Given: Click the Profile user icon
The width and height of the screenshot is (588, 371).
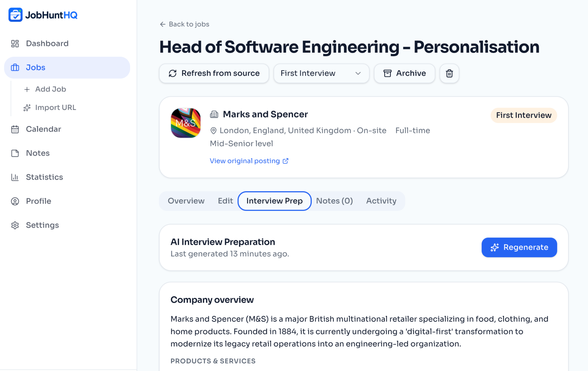Looking at the screenshot, I should coord(15,201).
